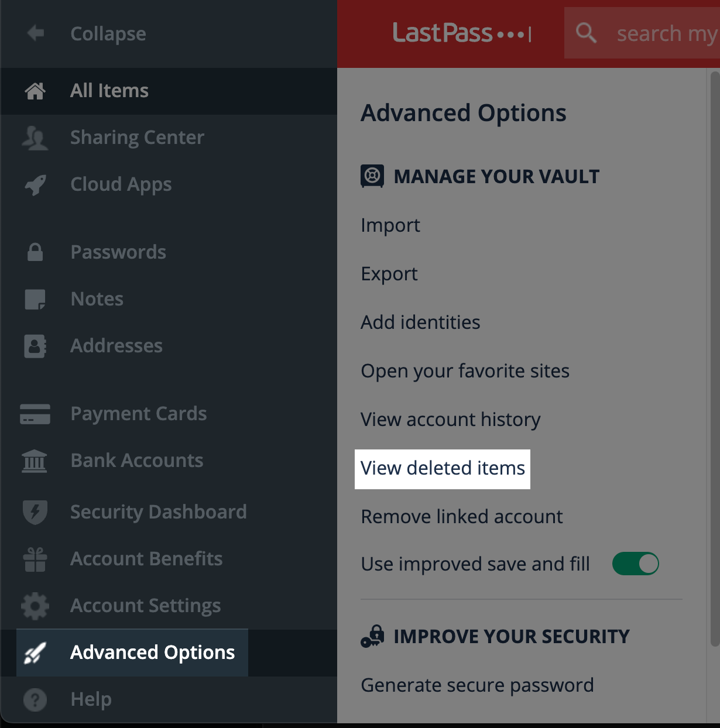Screen dimensions: 720x728
Task: Click the Security Dashboard shield icon
Action: [x=35, y=512]
